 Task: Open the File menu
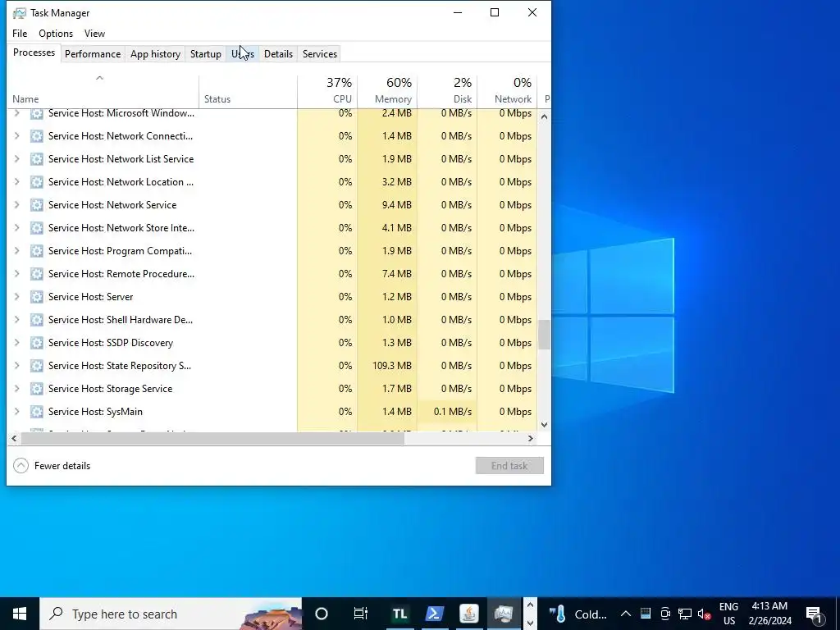(x=20, y=33)
